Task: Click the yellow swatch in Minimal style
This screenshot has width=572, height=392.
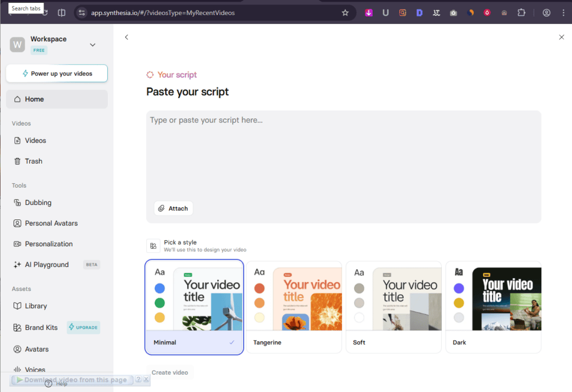Action: click(x=160, y=318)
